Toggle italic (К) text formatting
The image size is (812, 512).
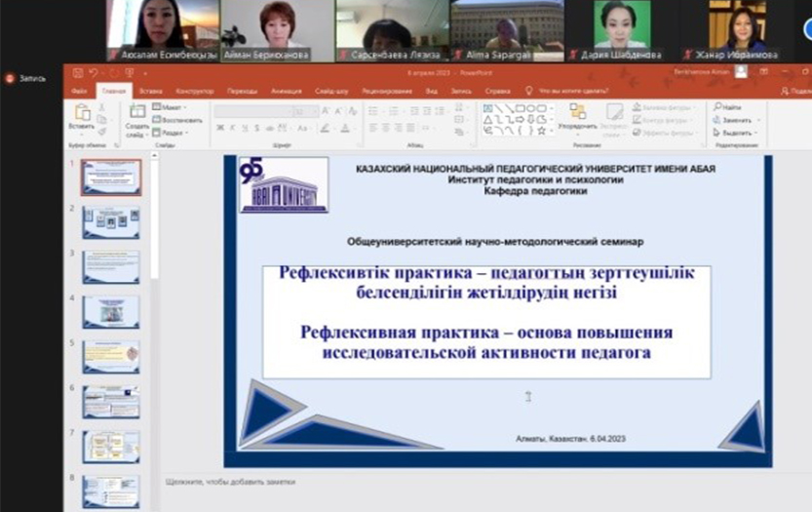[x=231, y=128]
